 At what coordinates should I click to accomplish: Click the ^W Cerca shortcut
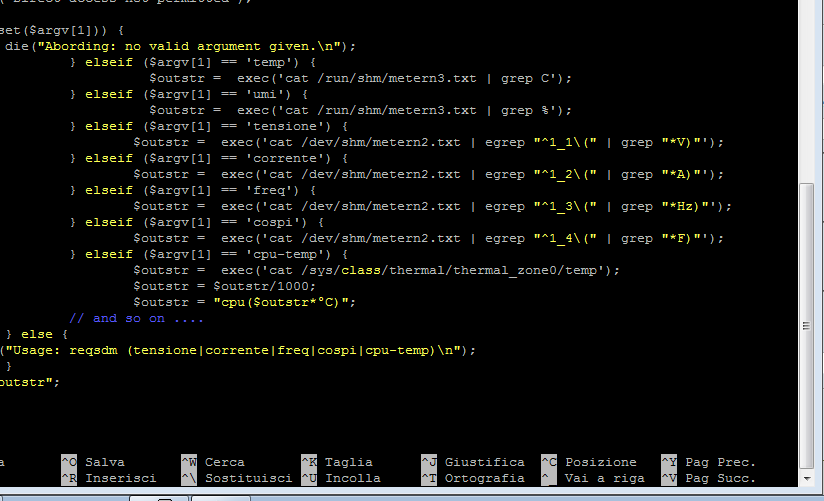click(213, 462)
